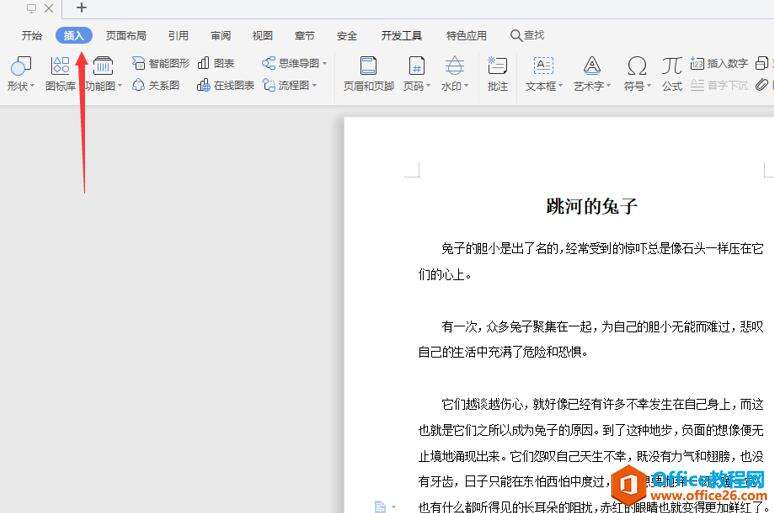
Task: Add a new document tab with plus
Action: coord(81,8)
